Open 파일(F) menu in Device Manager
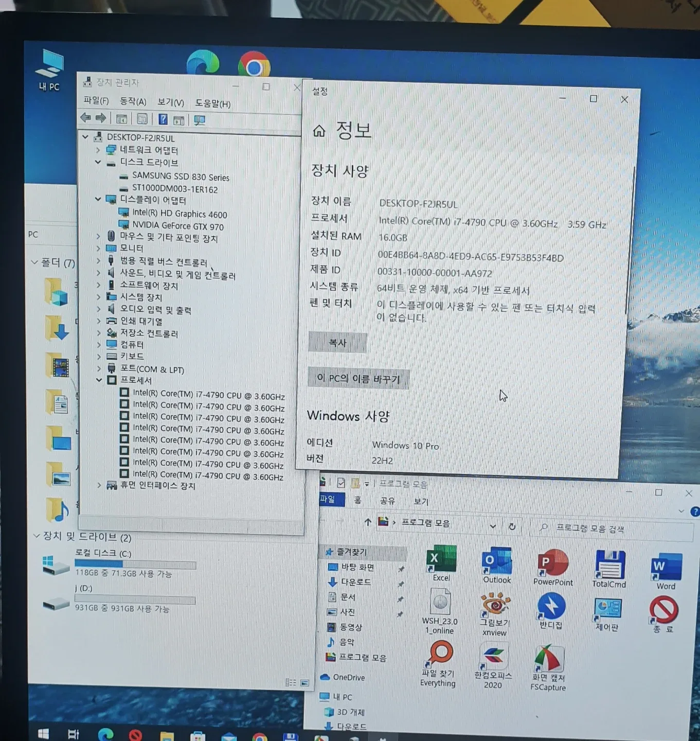 pyautogui.click(x=96, y=100)
